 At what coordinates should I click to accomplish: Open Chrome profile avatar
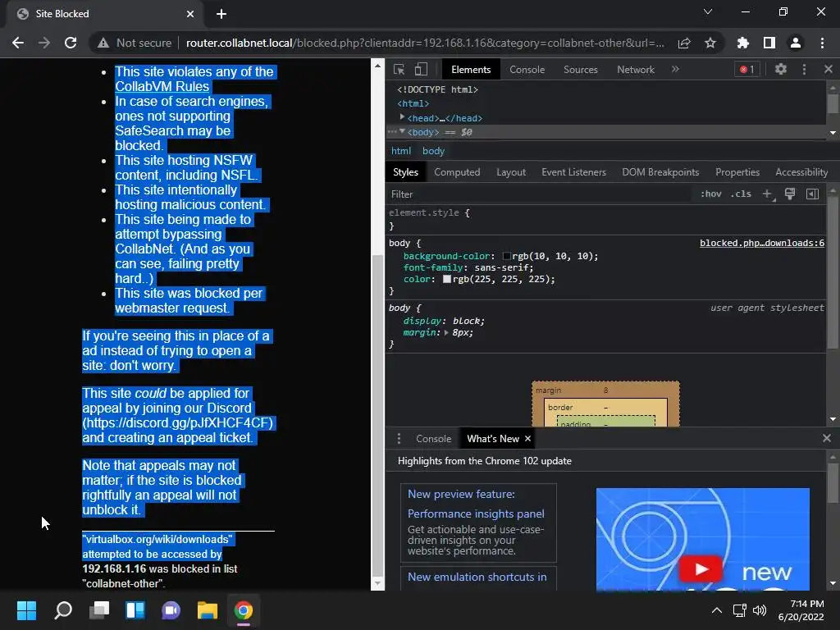coord(796,43)
